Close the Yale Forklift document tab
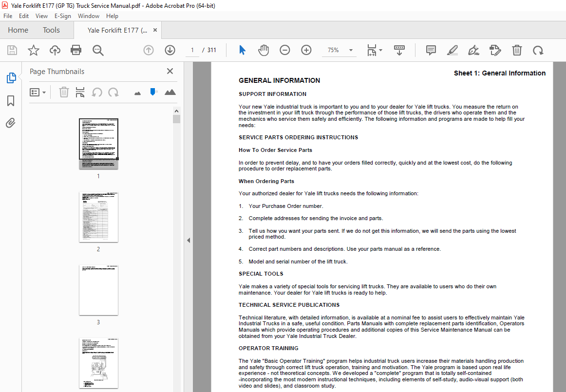The height and width of the screenshot is (392, 566). coord(155,30)
